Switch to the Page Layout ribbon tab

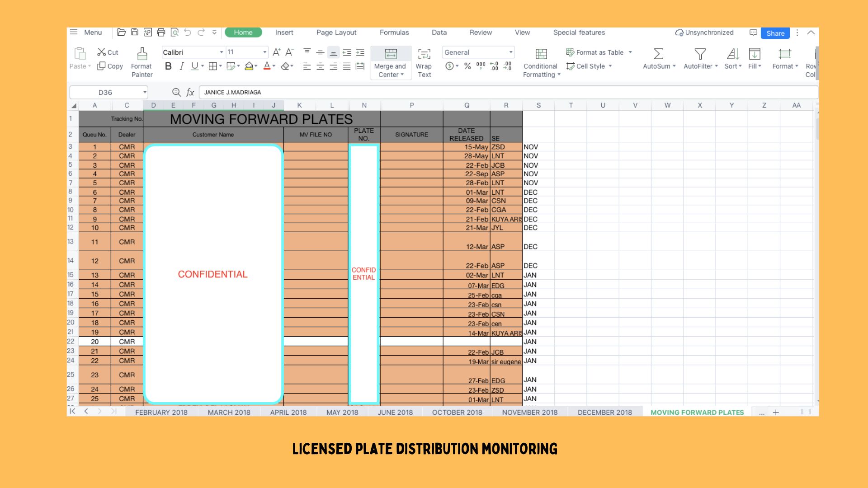(336, 33)
